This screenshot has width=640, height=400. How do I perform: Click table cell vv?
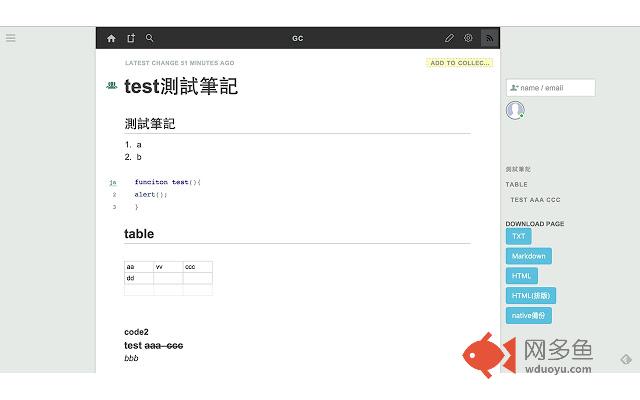tap(168, 267)
